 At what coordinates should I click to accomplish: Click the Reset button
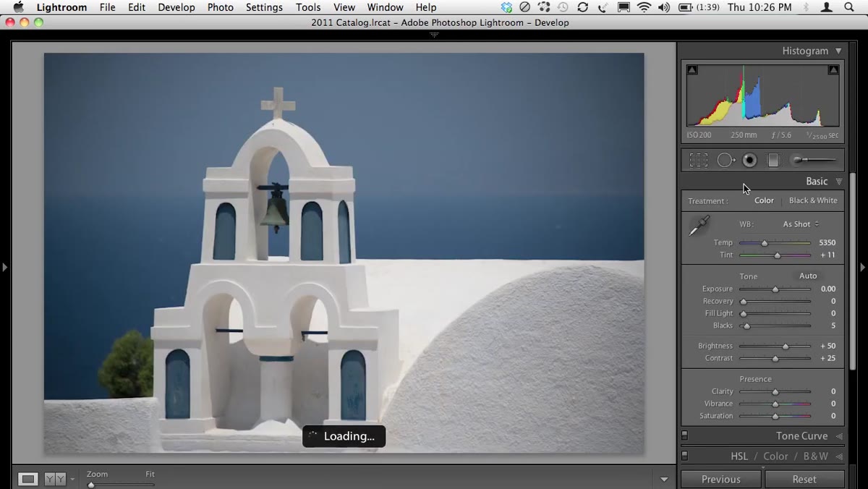coord(804,479)
